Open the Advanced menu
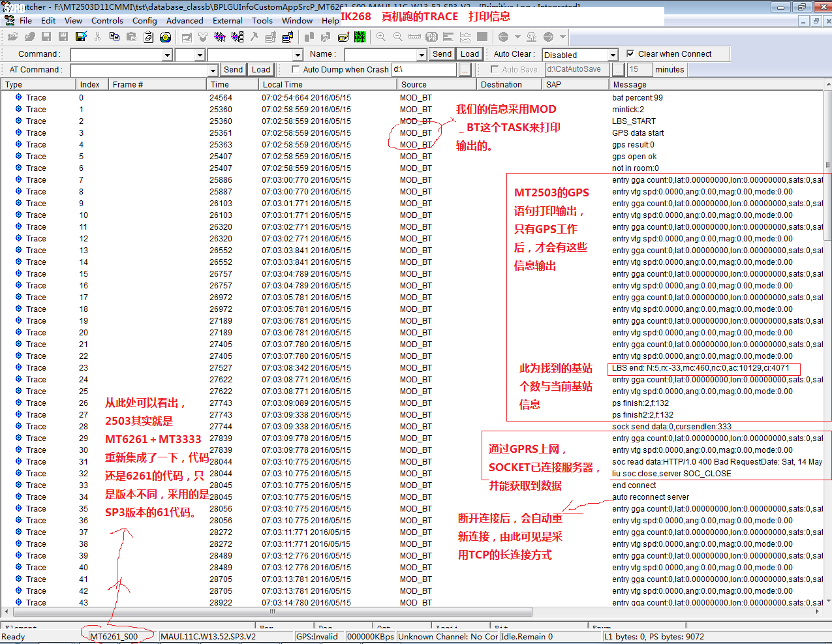This screenshot has height=644, width=832. click(x=185, y=20)
